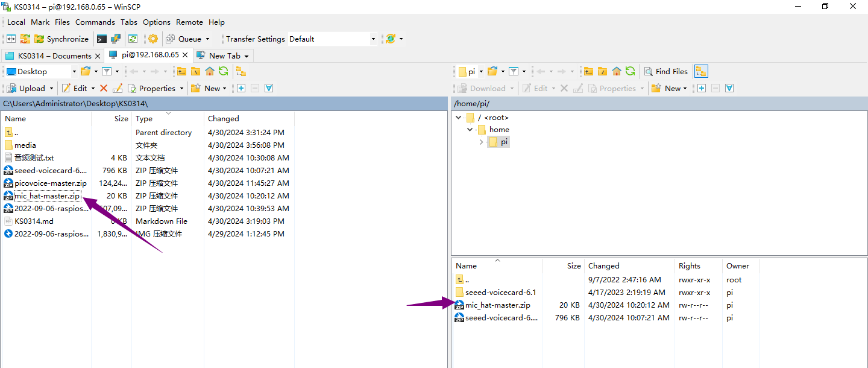Image resolution: width=868 pixels, height=368 pixels.
Task: Click local Select Files plus icon
Action: [241, 88]
